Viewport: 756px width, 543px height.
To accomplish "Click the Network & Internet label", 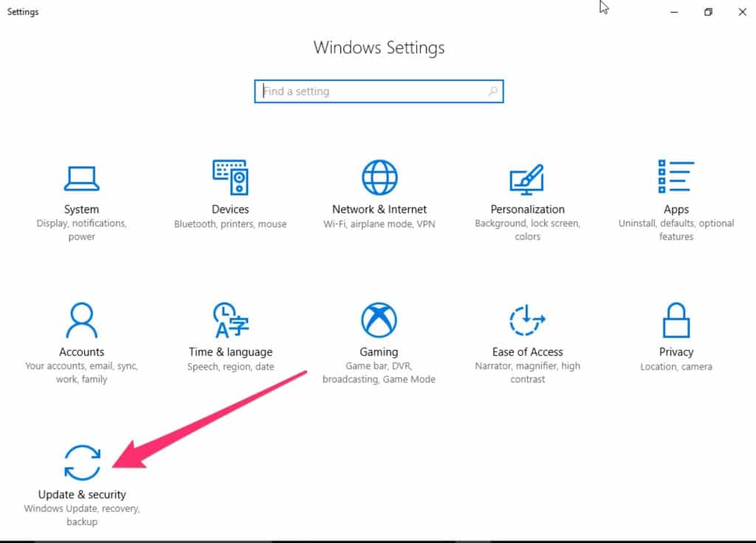I will [379, 209].
